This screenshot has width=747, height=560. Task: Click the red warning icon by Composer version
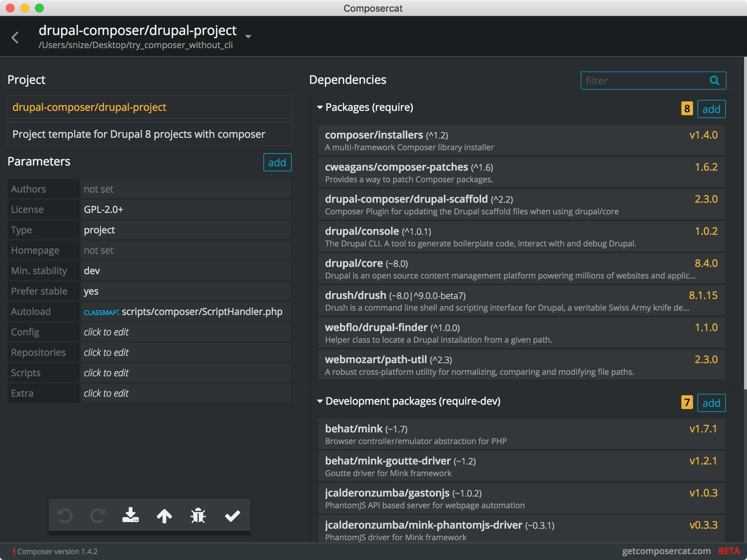[14, 552]
